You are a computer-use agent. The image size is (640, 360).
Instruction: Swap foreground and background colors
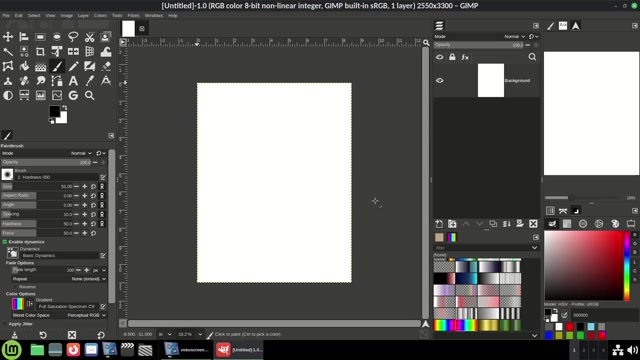(64, 108)
